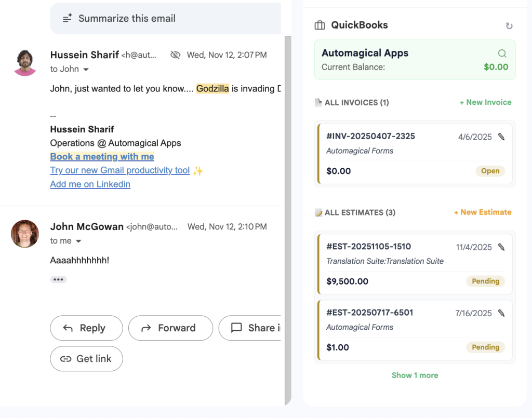Click the search icon in Automagical Apps card
The width and height of the screenshot is (532, 418).
click(x=502, y=53)
